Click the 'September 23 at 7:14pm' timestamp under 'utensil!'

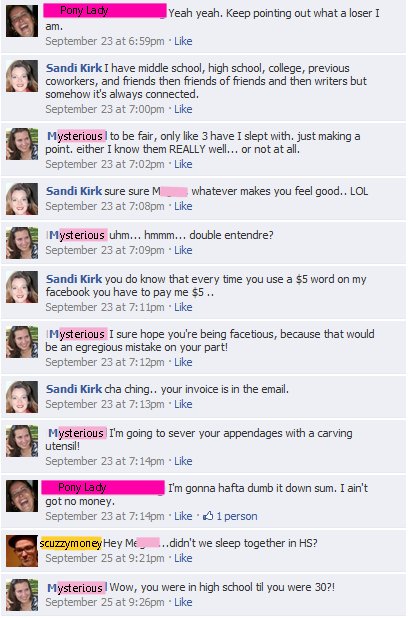[x=104, y=461]
